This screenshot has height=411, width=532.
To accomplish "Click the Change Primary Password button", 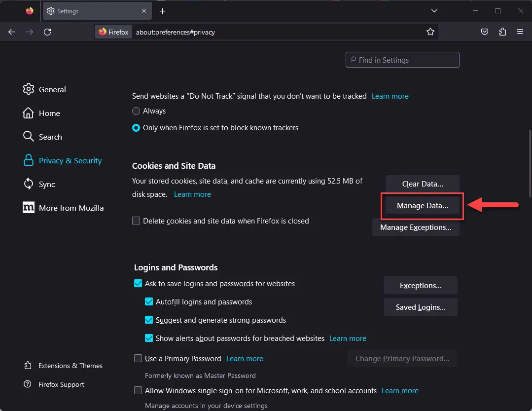I will 402,358.
